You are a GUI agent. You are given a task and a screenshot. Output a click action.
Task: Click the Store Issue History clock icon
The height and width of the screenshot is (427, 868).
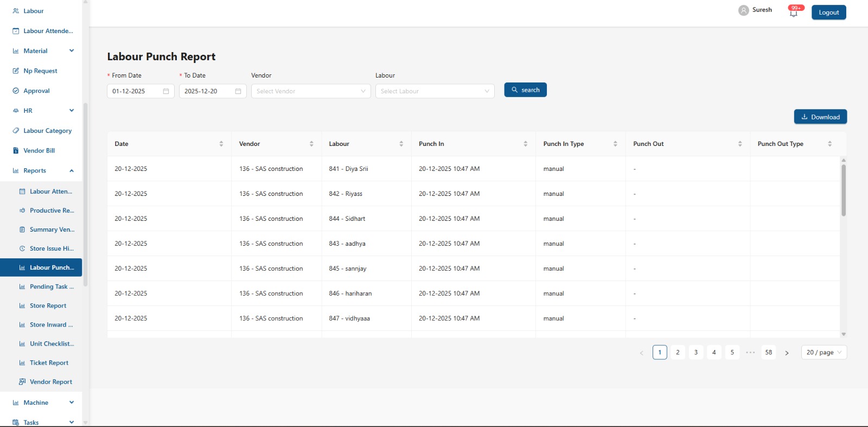(x=22, y=248)
